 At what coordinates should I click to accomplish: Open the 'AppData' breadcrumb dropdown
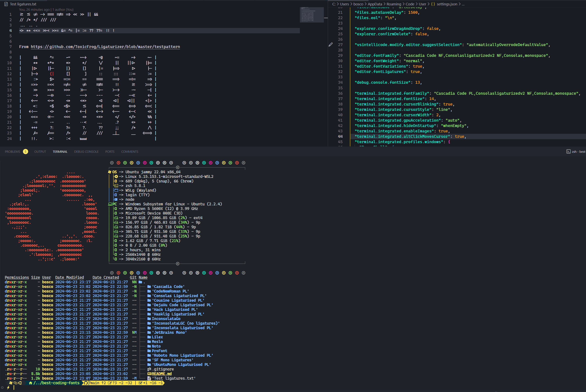click(x=375, y=4)
